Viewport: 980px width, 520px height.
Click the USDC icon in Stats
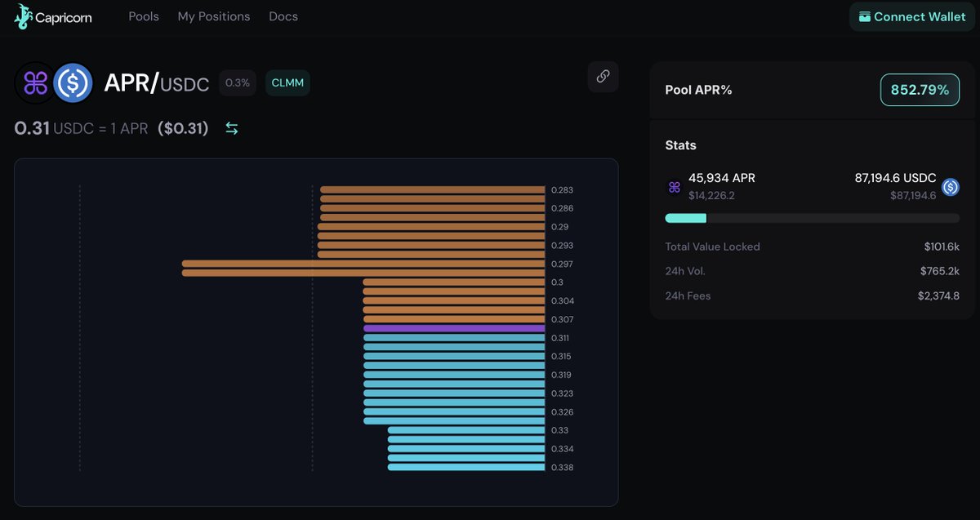click(951, 187)
